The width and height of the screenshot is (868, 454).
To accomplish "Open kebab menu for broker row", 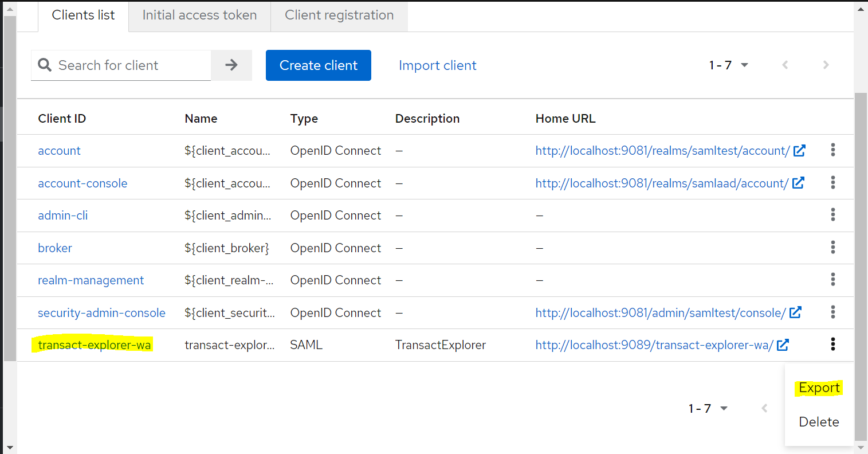I will click(x=832, y=248).
